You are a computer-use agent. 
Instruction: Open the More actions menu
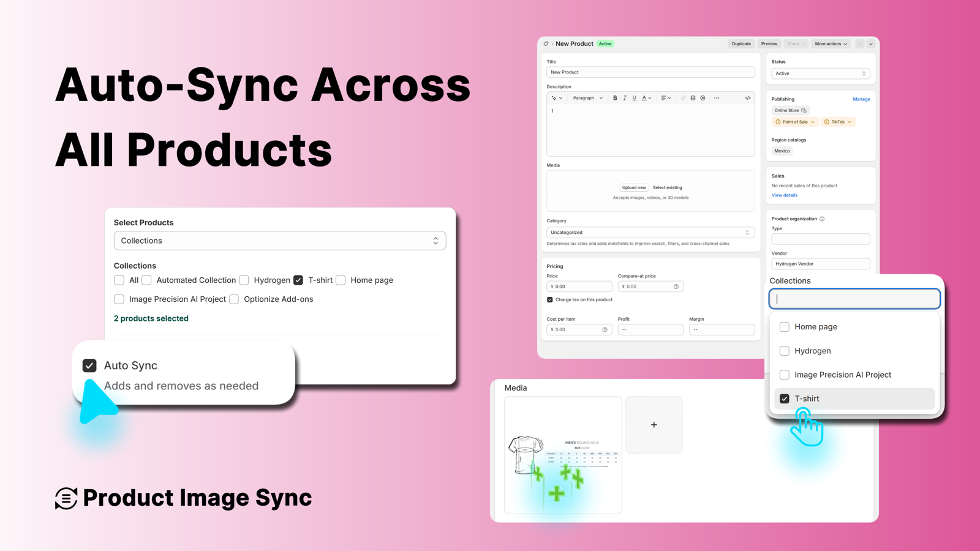831,44
